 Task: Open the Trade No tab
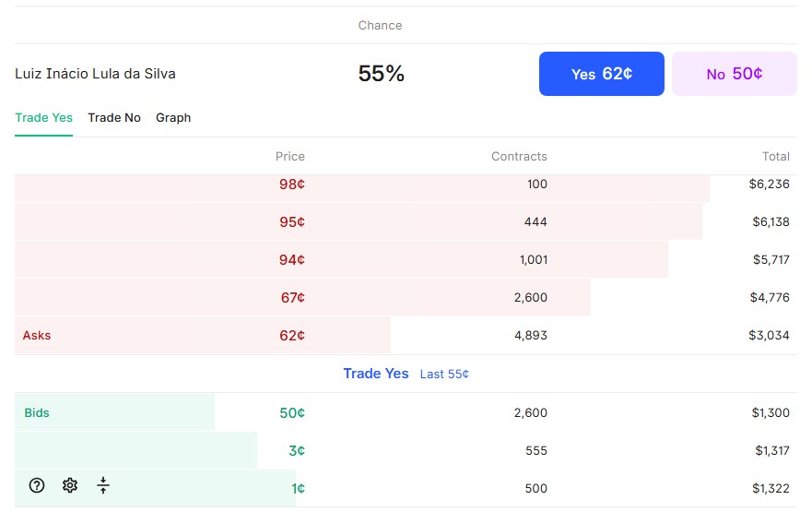(114, 118)
